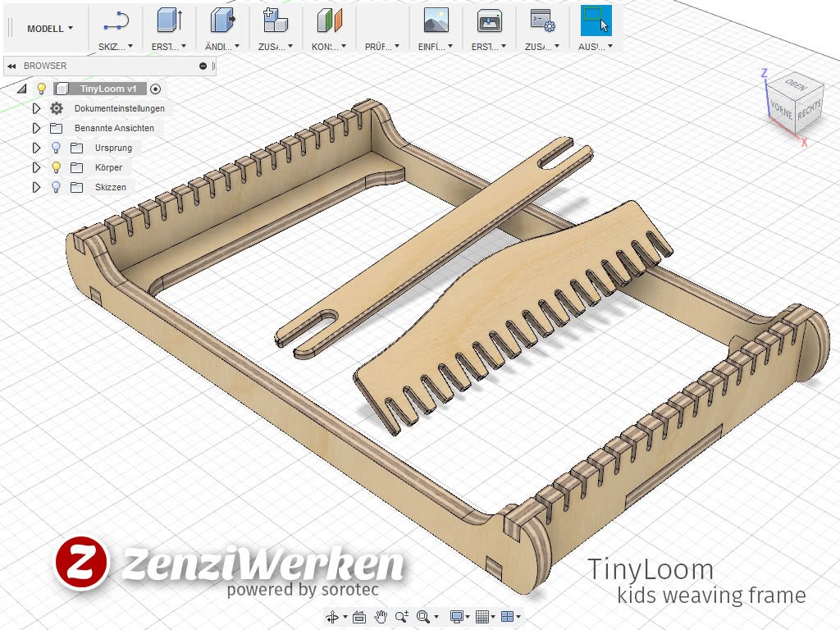Image resolution: width=840 pixels, height=630 pixels.
Task: Click the Zusammenfügen new component icon
Action: 276,21
